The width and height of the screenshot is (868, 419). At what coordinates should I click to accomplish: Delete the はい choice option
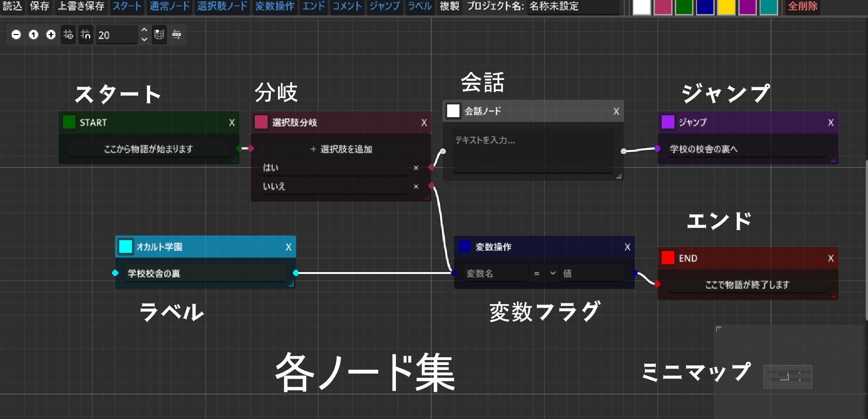(416, 168)
